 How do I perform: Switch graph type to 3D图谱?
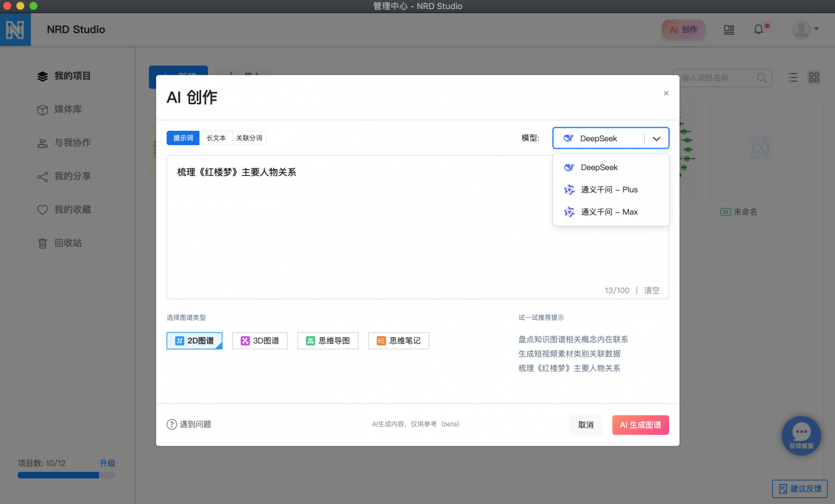(x=260, y=341)
